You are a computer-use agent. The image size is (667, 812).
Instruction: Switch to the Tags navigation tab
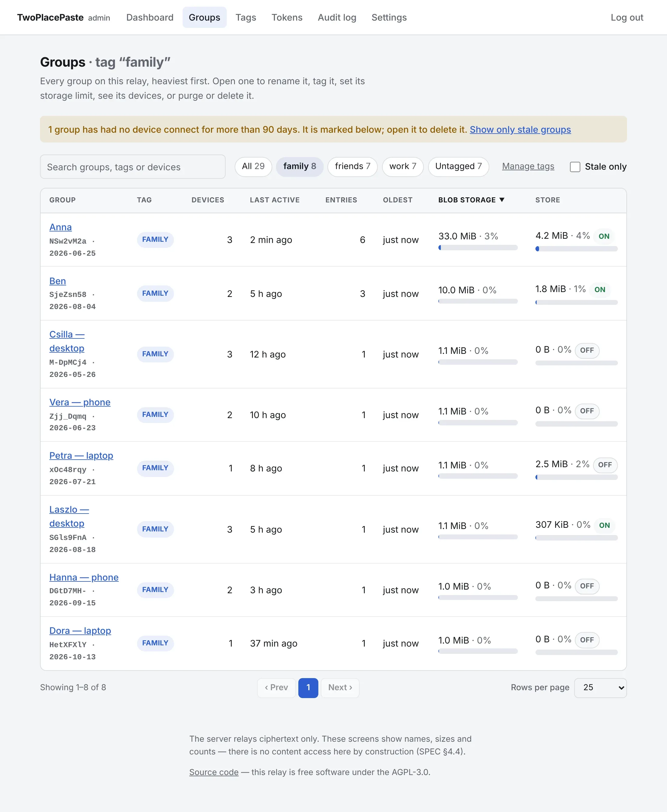[x=246, y=17]
